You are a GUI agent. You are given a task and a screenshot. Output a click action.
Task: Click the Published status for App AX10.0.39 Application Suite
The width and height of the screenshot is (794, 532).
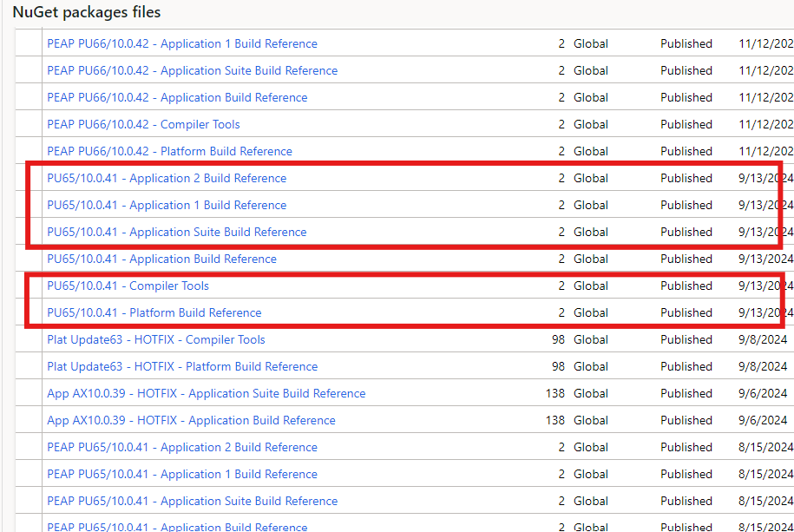tap(686, 393)
